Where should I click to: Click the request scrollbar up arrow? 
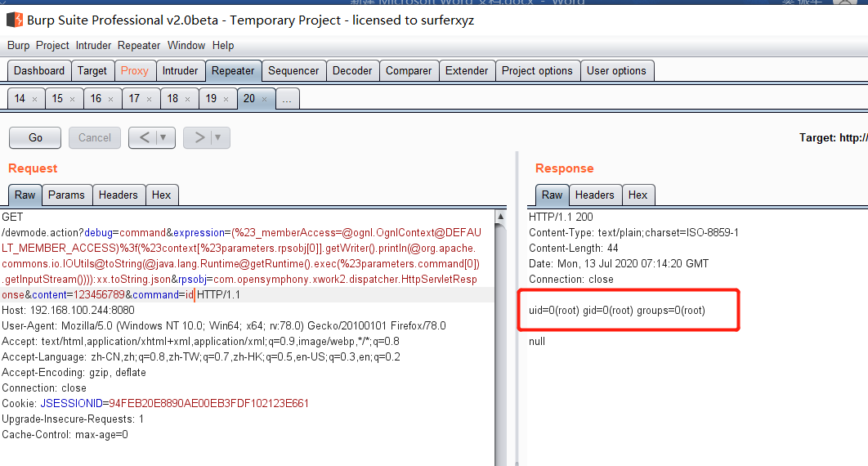[500, 216]
